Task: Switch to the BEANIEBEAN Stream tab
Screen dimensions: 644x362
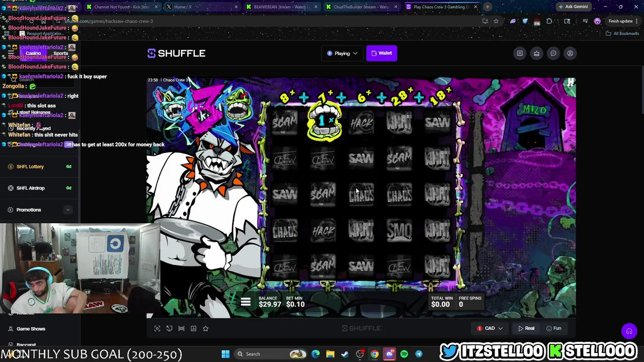Action: point(282,7)
